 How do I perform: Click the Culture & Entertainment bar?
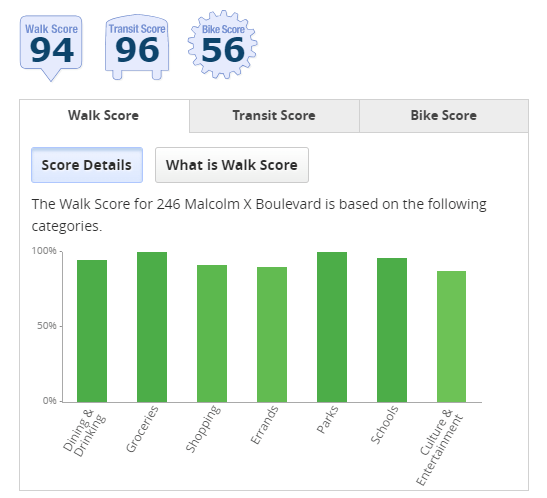coord(451,337)
